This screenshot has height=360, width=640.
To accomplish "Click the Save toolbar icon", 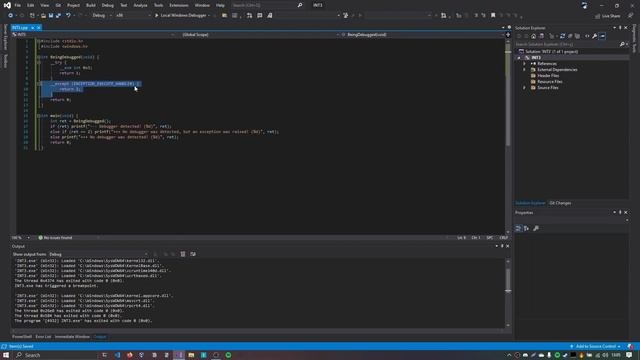I will [x=51, y=16].
